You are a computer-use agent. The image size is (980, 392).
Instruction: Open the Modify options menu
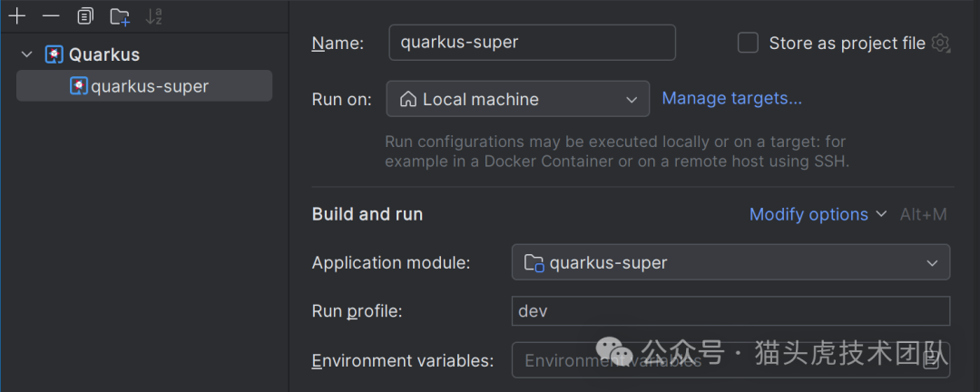pos(817,214)
